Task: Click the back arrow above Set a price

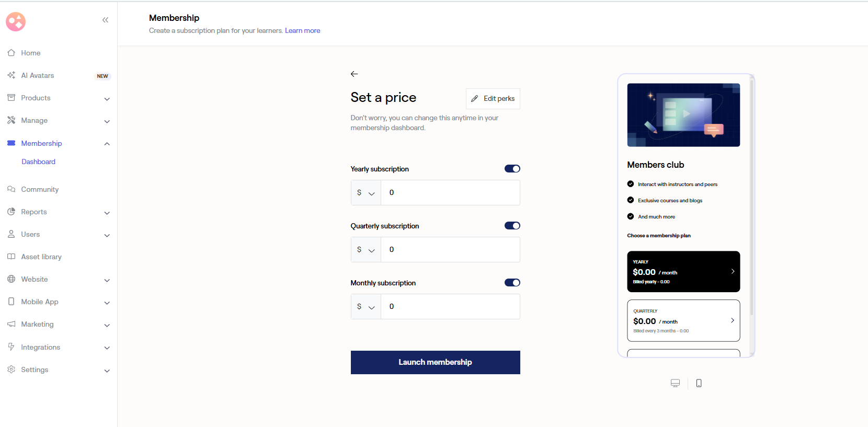Action: tap(355, 74)
